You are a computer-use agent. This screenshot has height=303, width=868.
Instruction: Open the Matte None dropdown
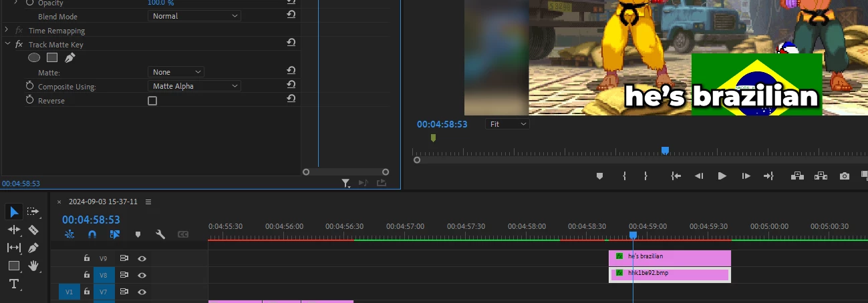pos(176,72)
